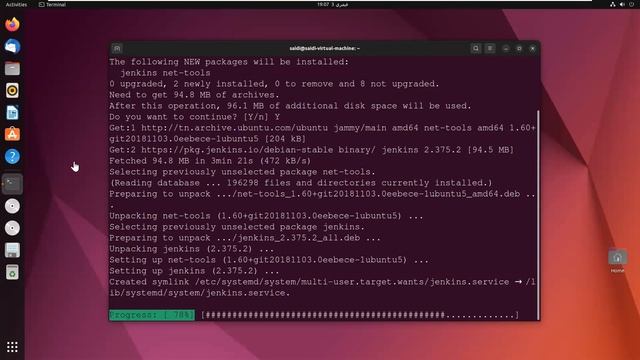The width and height of the screenshot is (640, 360).
Task: Click the pkg.jenkins.io URL line
Action: tap(311, 150)
